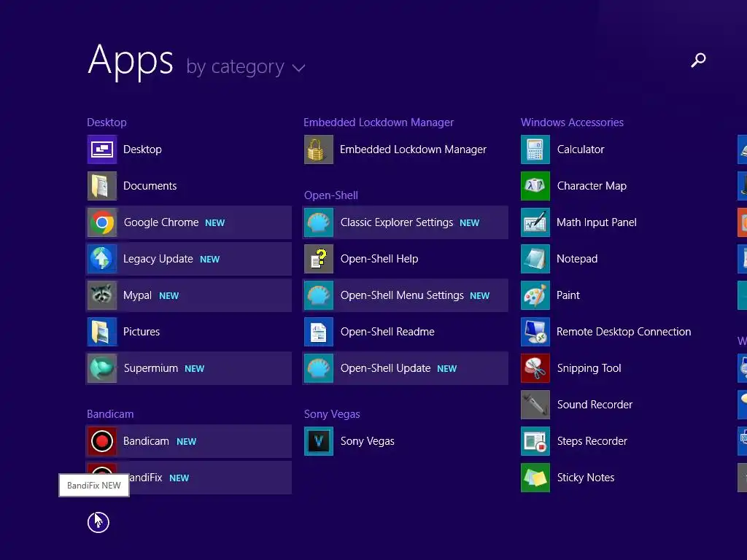
Task: Open the 'by category' sort dropdown
Action: coord(245,67)
